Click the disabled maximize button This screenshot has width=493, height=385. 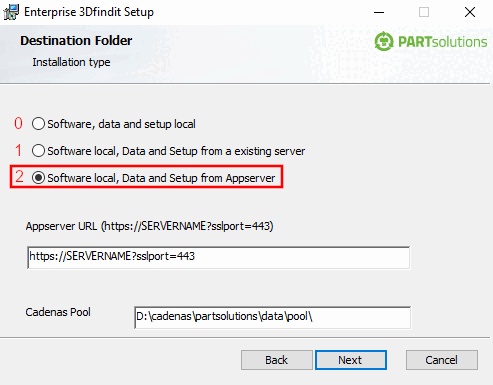pyautogui.click(x=424, y=12)
